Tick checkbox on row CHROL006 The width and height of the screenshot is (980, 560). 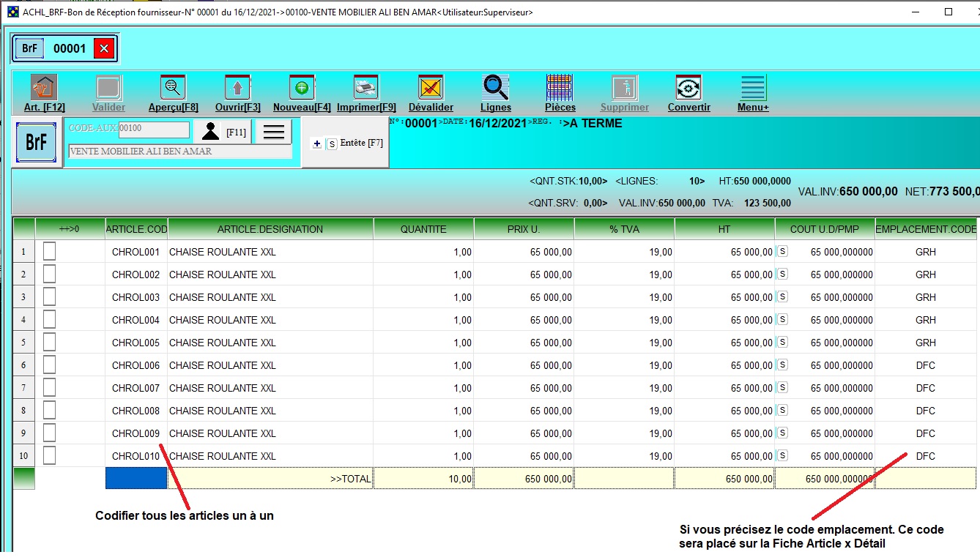[49, 365]
